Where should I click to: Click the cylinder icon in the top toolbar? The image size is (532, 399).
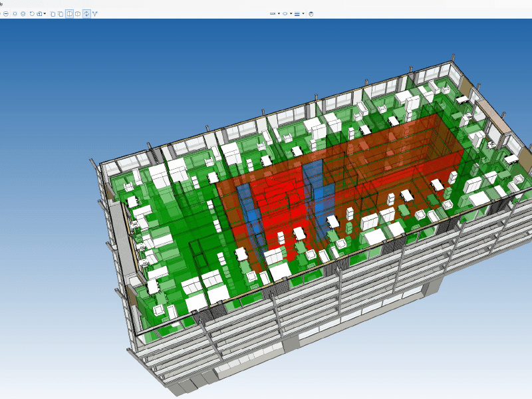311,13
